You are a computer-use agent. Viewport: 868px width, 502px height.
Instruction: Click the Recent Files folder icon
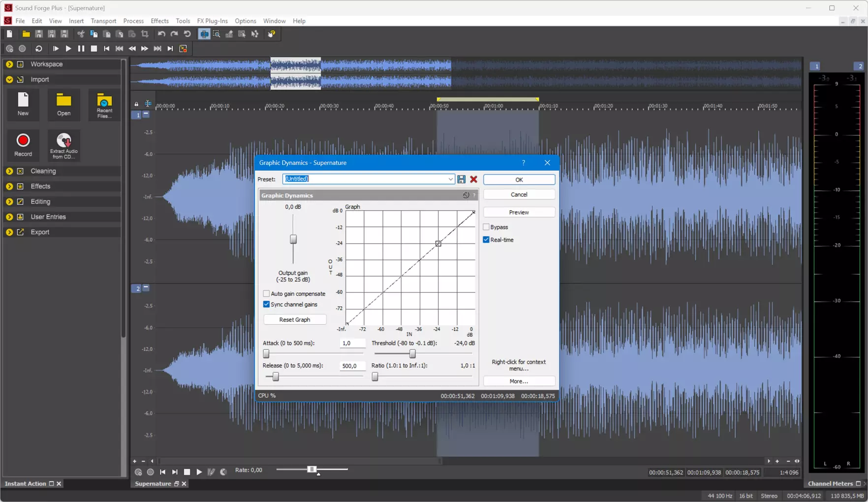tap(104, 100)
